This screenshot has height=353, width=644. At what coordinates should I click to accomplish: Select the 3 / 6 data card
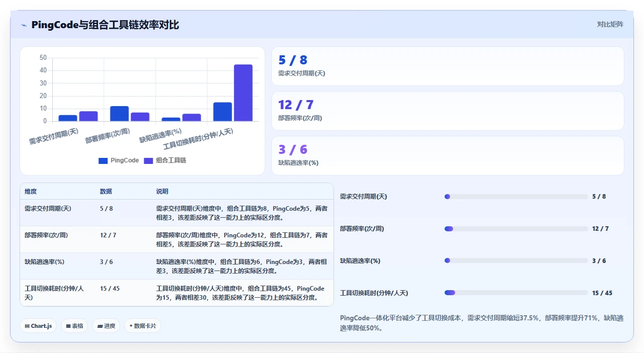(448, 155)
